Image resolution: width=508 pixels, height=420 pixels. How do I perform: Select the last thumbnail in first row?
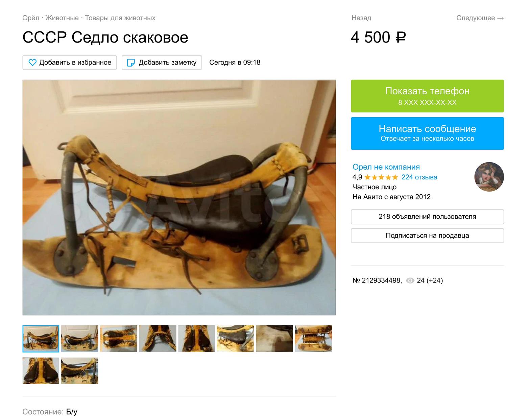coord(313,339)
